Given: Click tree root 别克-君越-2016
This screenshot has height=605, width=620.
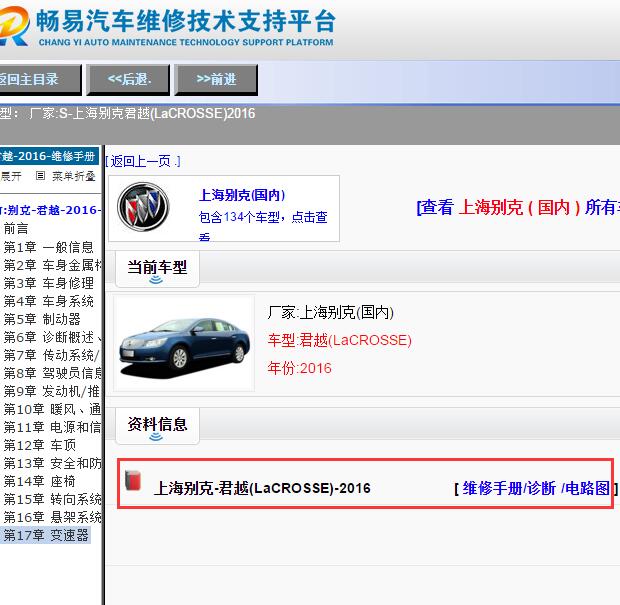Looking at the screenshot, I should tap(51, 210).
